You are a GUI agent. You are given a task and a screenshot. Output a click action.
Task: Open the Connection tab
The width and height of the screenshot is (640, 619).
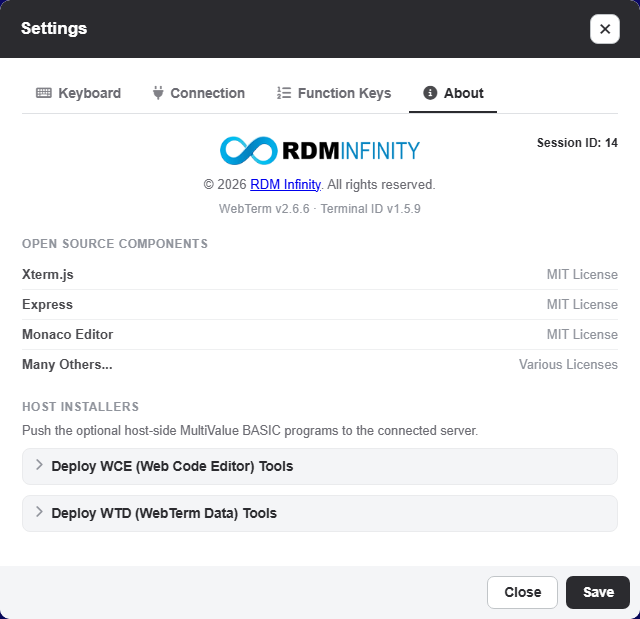[199, 93]
